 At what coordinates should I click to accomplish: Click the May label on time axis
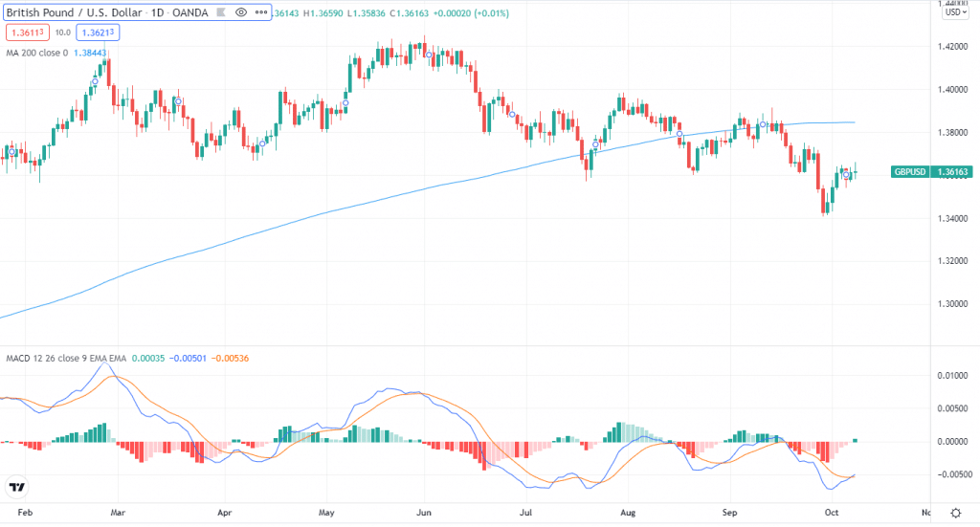point(326,513)
